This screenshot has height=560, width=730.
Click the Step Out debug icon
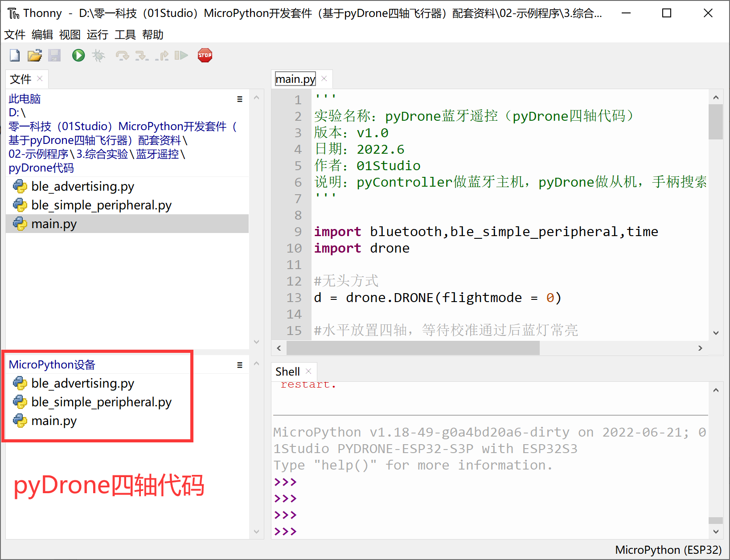tap(162, 55)
